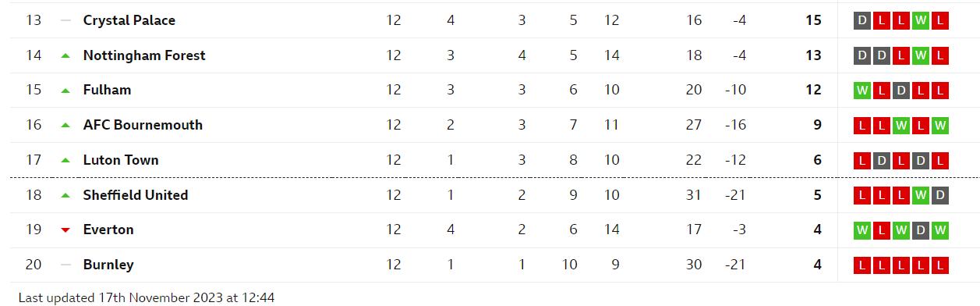The width and height of the screenshot is (980, 306).
Task: Click Fulham's first green W form badge
Action: (862, 91)
